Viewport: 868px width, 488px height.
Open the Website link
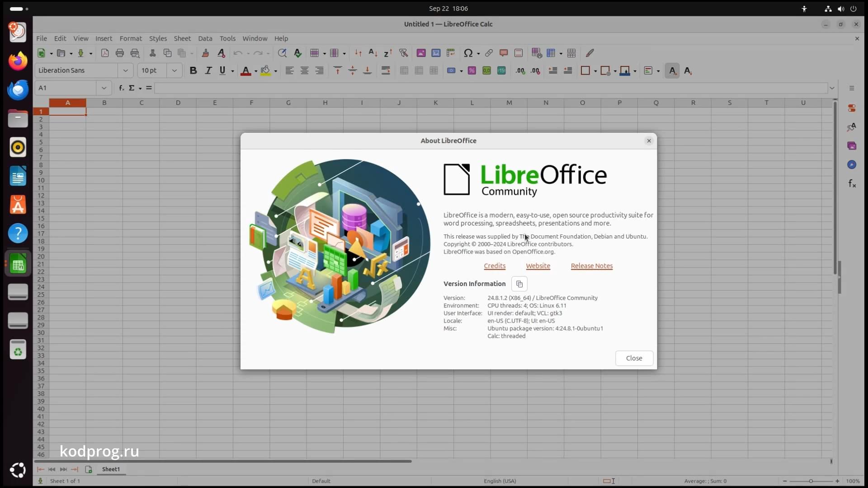[x=538, y=266]
